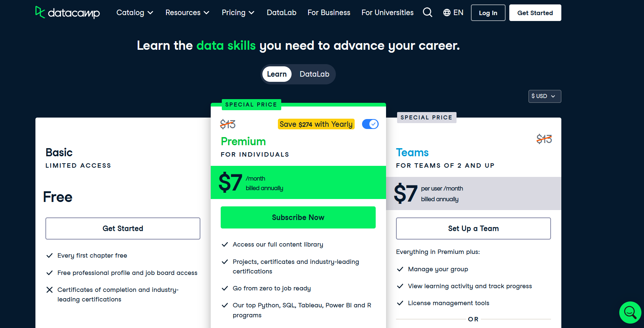The height and width of the screenshot is (328, 644).
Task: Switch to the DataLab pill option
Action: (x=314, y=74)
